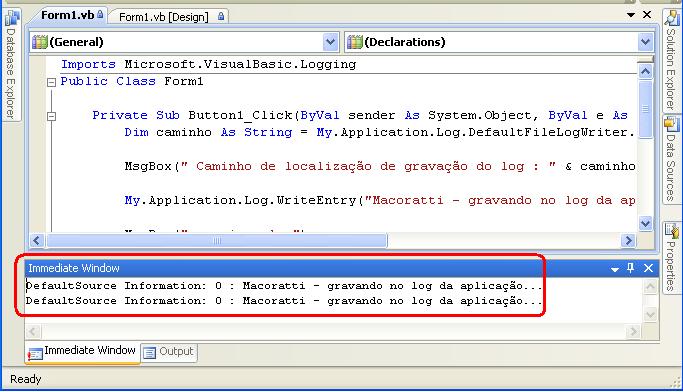Switch to the Form1.vb [Design] tab
The image size is (683, 392).
168,17
